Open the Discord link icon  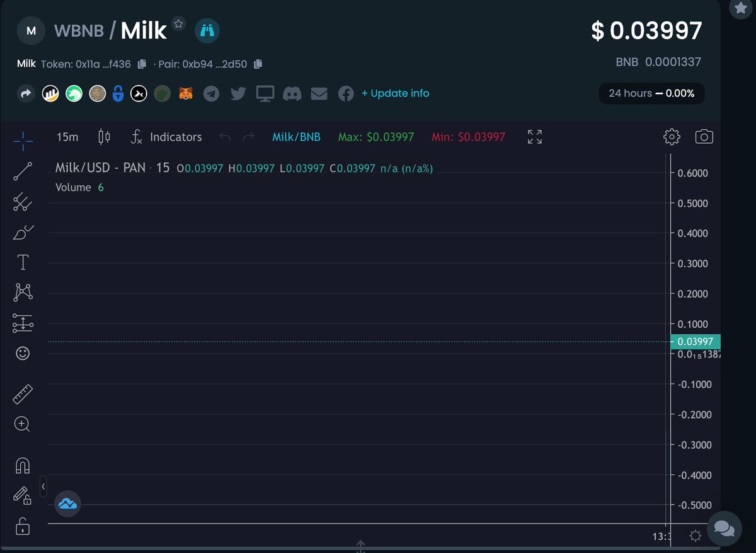click(x=292, y=94)
